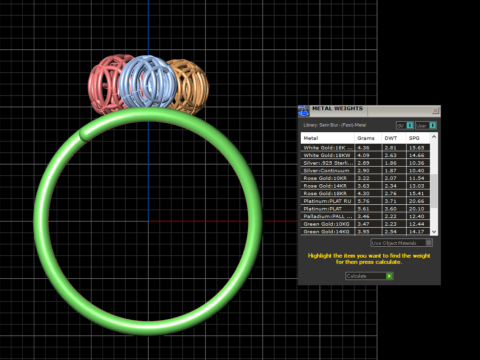This screenshot has height=360, width=480.
Task: Select the White Gold:18KW row
Action: [365, 155]
